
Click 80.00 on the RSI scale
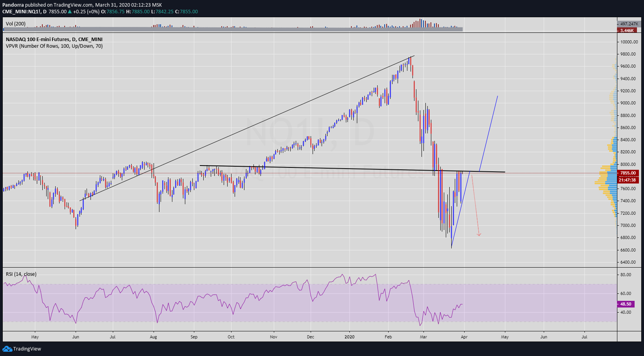coord(626,275)
